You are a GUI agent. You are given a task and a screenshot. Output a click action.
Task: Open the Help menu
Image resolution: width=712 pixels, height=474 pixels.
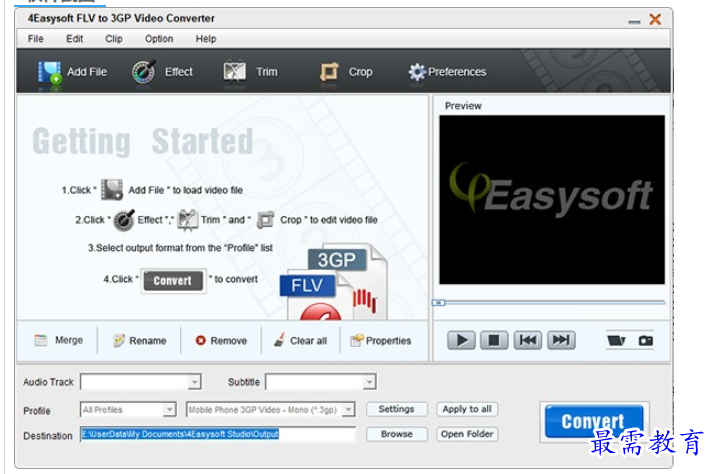coord(206,39)
